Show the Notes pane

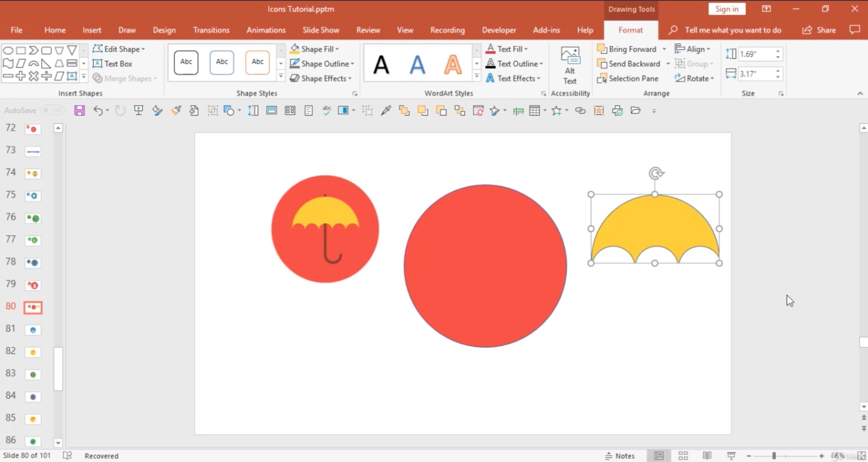pos(620,456)
